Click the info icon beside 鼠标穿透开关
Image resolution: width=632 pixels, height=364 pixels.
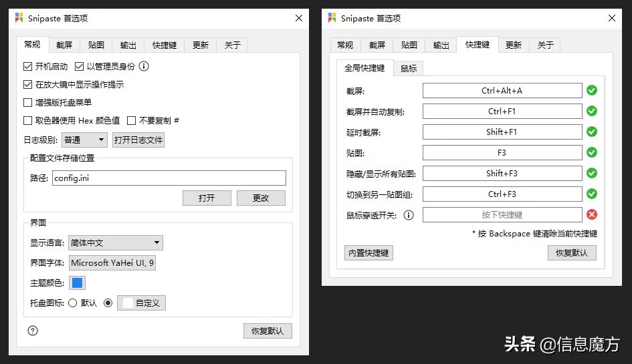(x=409, y=215)
